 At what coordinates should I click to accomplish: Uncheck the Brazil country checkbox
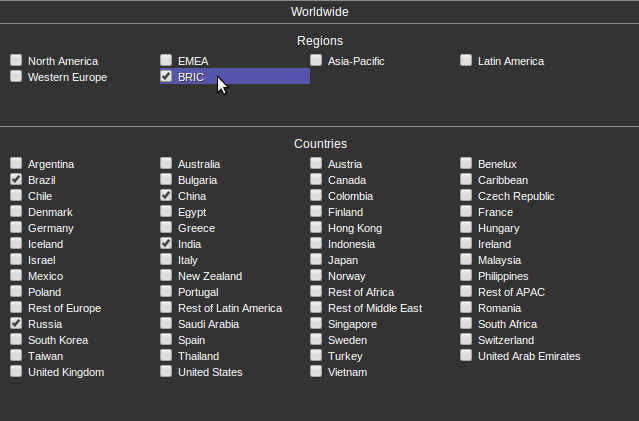tap(16, 179)
